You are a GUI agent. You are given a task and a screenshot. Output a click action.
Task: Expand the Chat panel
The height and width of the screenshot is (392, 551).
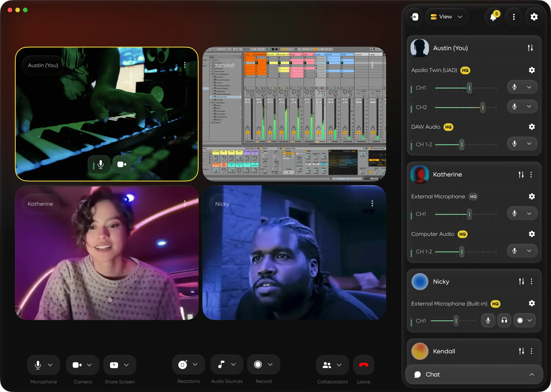click(x=474, y=374)
